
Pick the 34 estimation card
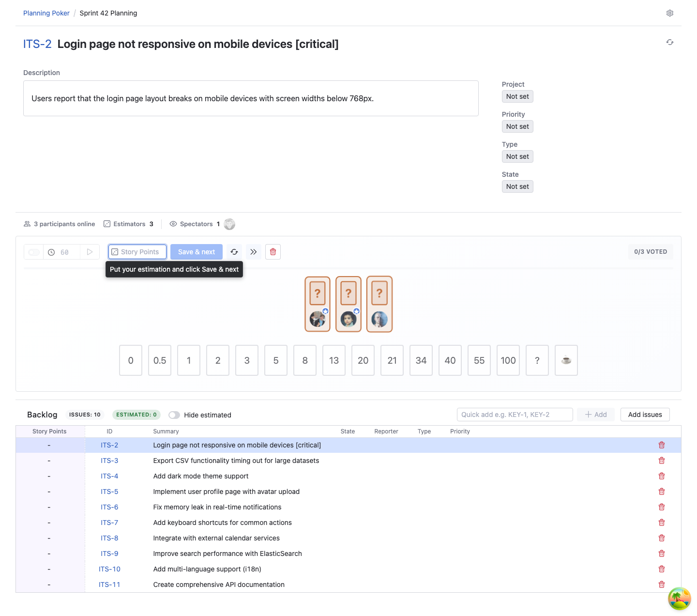pos(421,360)
